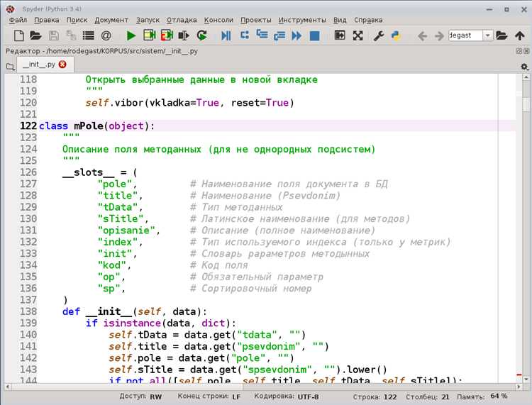Browse tabs icon left of __init__.py
Viewport: 532px width, 405px height.
click(10, 67)
